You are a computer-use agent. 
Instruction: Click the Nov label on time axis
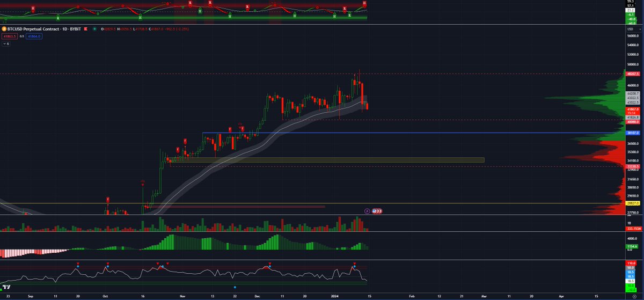click(182, 296)
